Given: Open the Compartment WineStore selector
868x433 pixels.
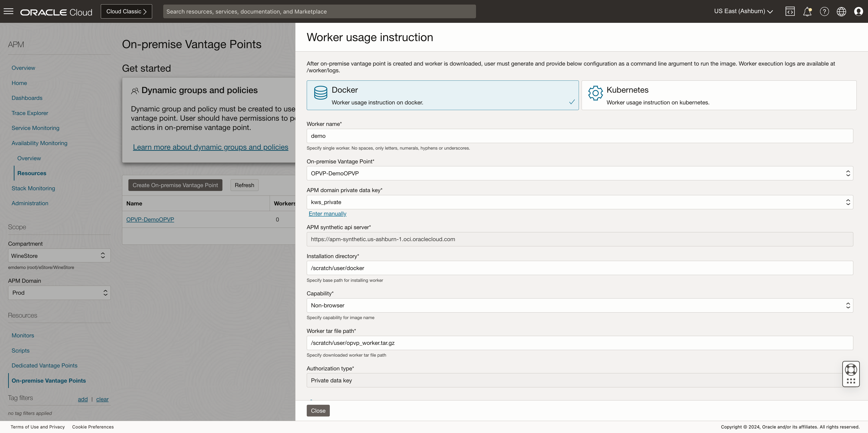Looking at the screenshot, I should [x=59, y=256].
